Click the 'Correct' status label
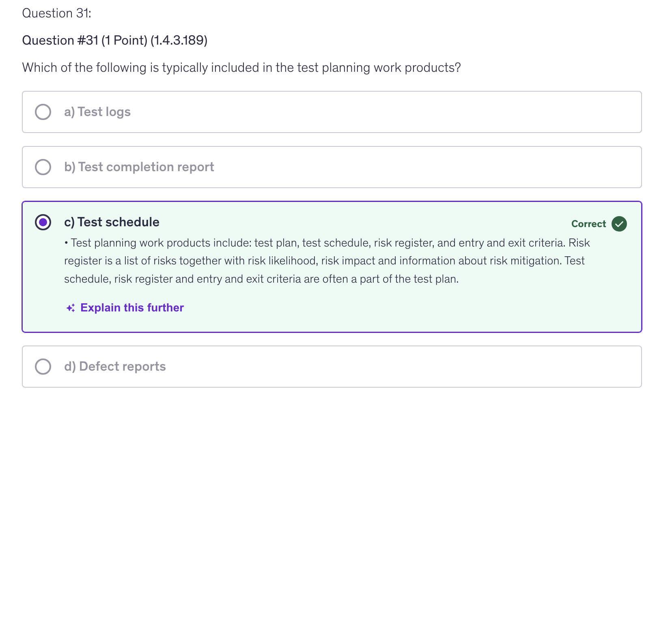The image size is (672, 618). [x=588, y=224]
